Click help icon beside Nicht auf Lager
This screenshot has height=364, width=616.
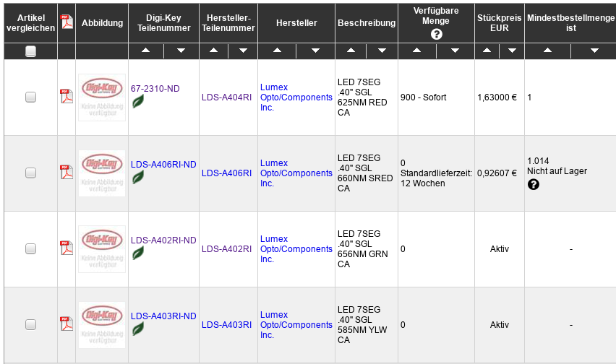click(534, 184)
